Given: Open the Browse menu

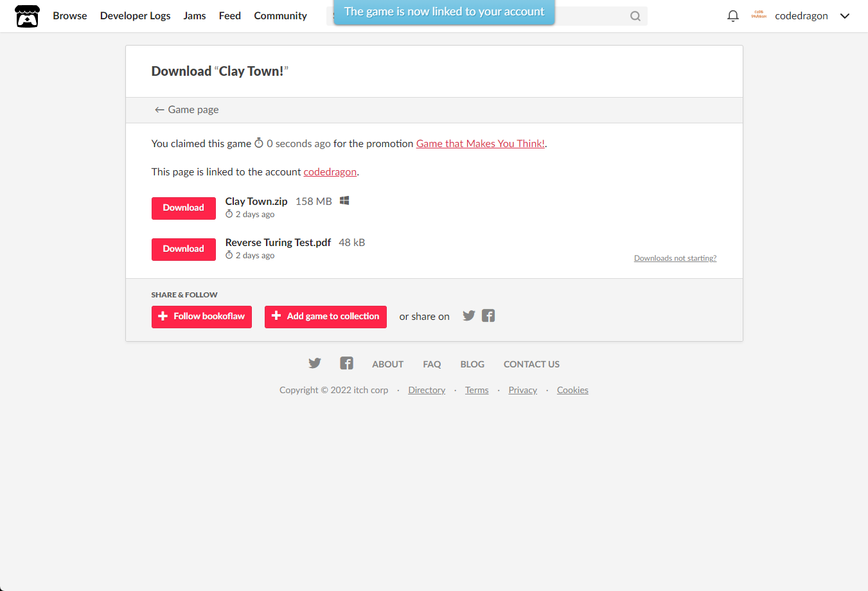Looking at the screenshot, I should click(x=70, y=15).
